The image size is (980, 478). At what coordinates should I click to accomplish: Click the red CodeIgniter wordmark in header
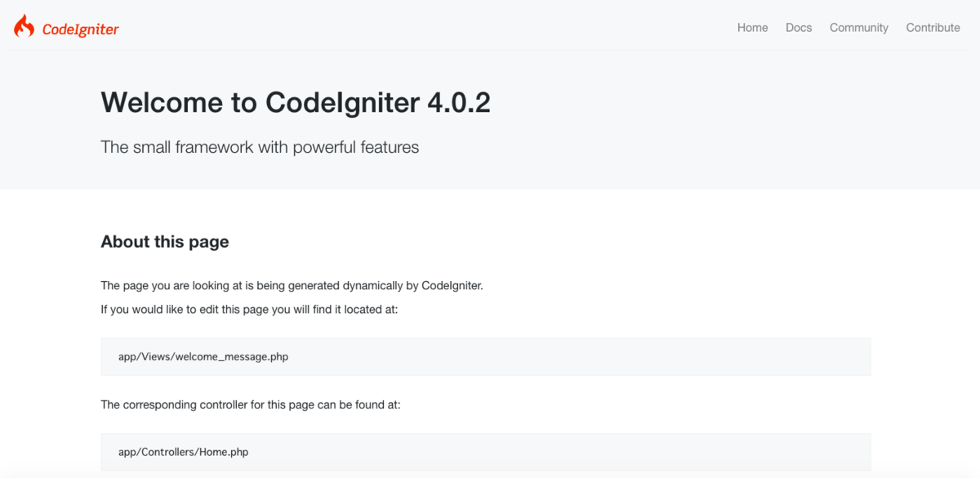tap(81, 29)
